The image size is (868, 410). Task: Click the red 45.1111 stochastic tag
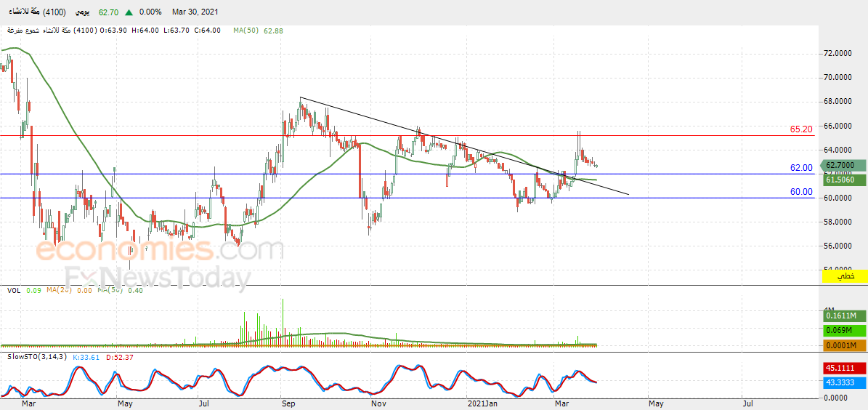tap(843, 367)
